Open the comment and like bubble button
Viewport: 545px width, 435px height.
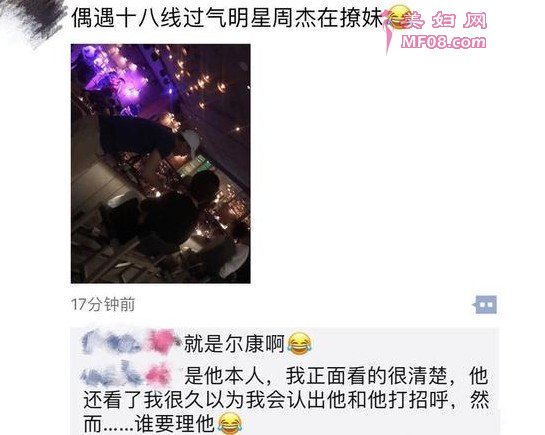tap(485, 305)
